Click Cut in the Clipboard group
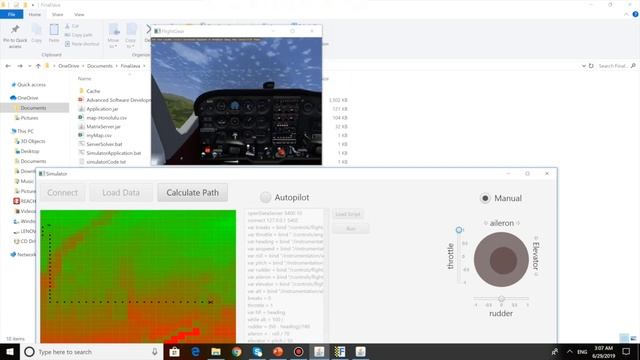This screenshot has height=360, width=640. click(x=72, y=26)
